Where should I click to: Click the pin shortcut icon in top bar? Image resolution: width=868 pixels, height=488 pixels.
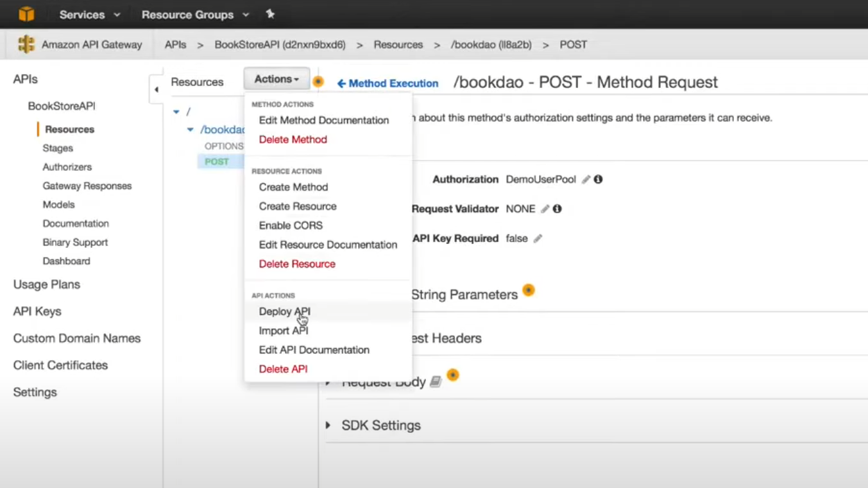click(270, 13)
